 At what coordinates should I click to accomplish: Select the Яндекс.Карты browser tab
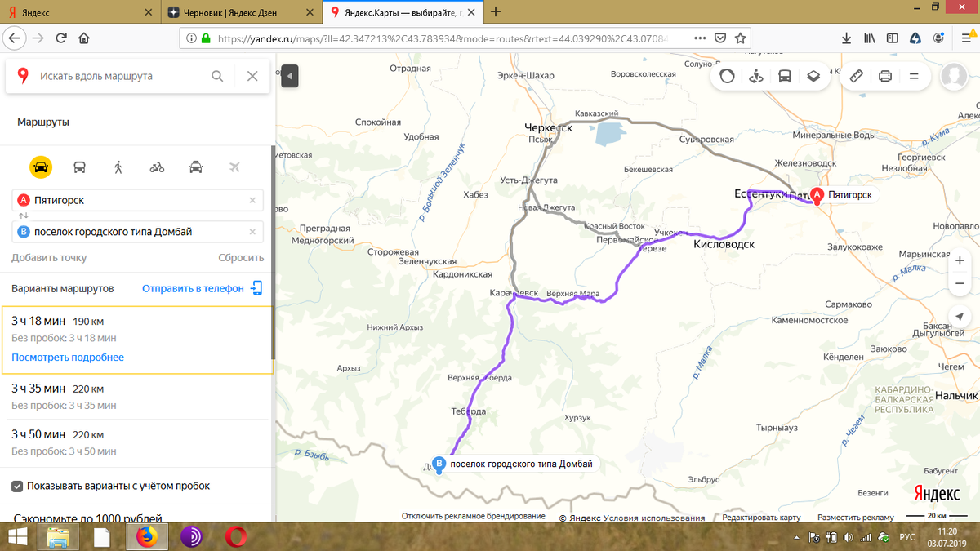coord(403,11)
